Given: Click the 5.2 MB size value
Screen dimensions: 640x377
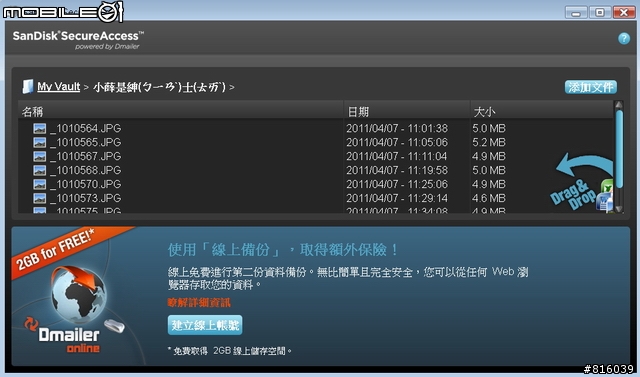Looking at the screenshot, I should pos(489,142).
